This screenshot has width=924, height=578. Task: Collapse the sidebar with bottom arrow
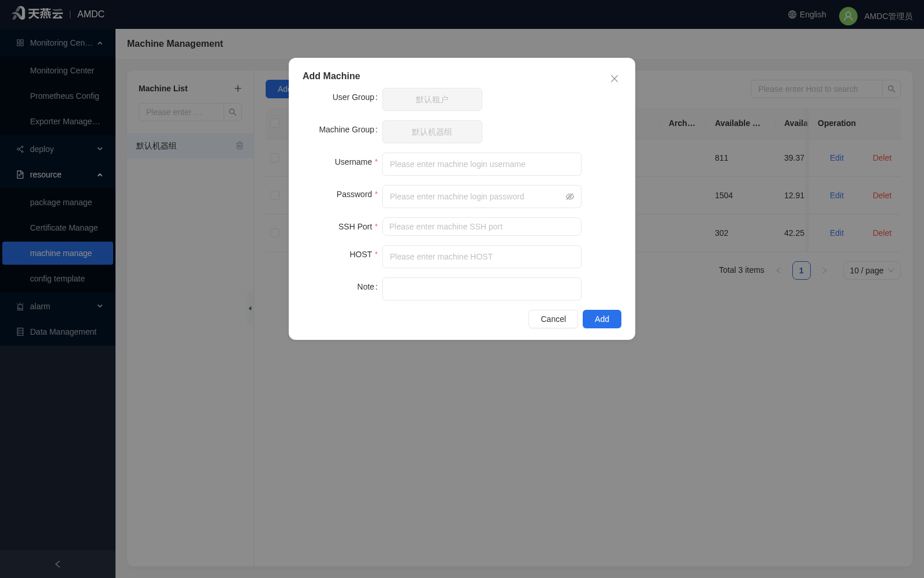[58, 564]
